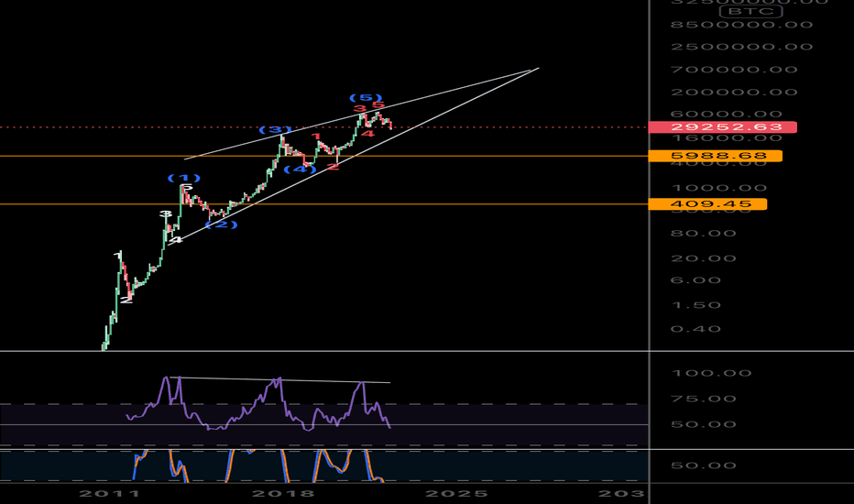
Task: Select the white 2 wave label
Action: (126, 299)
